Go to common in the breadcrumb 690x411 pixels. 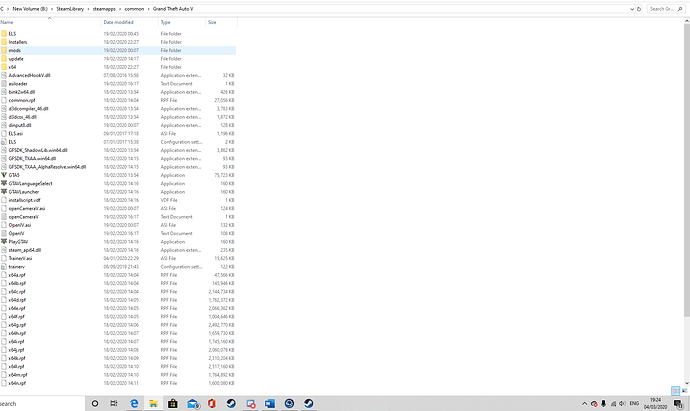point(134,9)
